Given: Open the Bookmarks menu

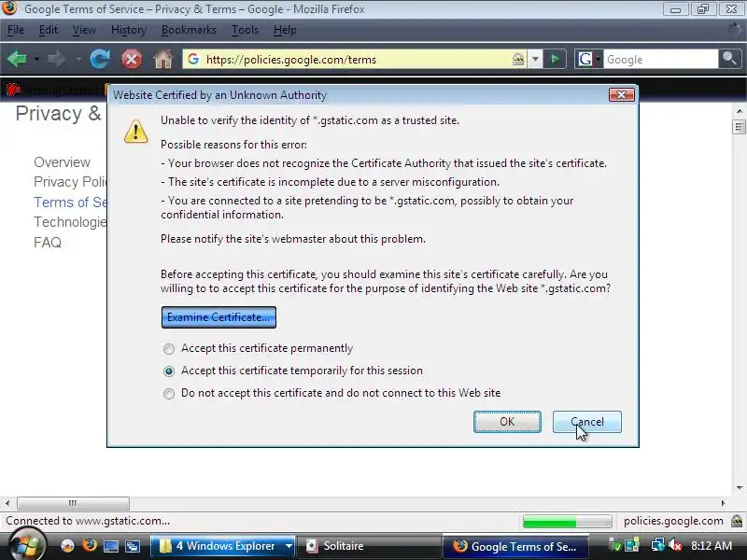Looking at the screenshot, I should 189,30.
